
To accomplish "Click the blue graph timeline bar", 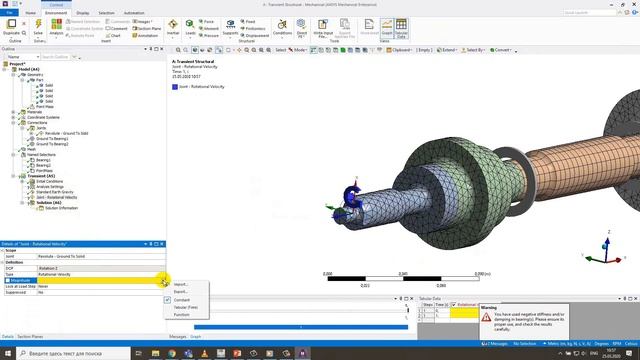I will [x=301, y=327].
